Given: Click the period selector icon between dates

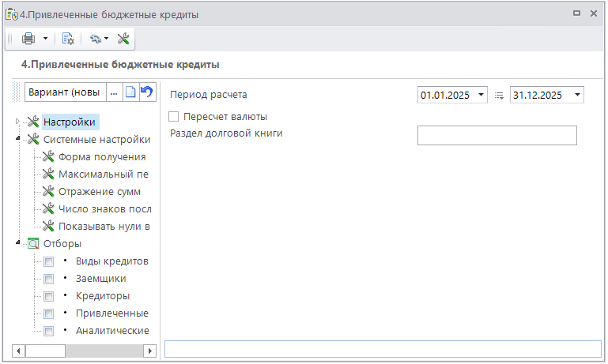Looking at the screenshot, I should (499, 96).
